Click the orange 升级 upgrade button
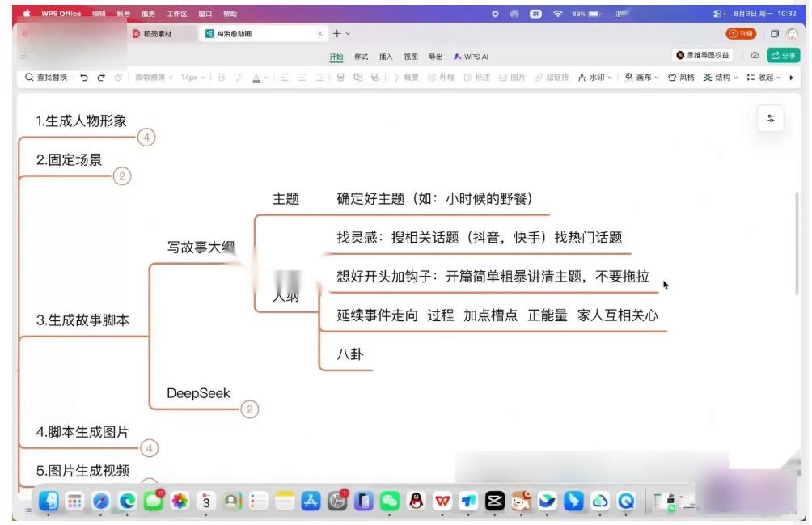The image size is (812, 525). [x=741, y=34]
